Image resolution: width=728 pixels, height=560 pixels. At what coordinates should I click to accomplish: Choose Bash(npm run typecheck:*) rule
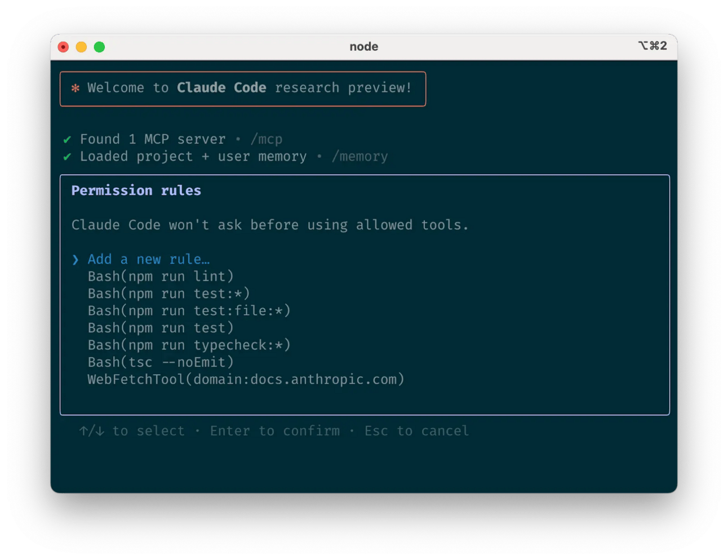point(189,345)
